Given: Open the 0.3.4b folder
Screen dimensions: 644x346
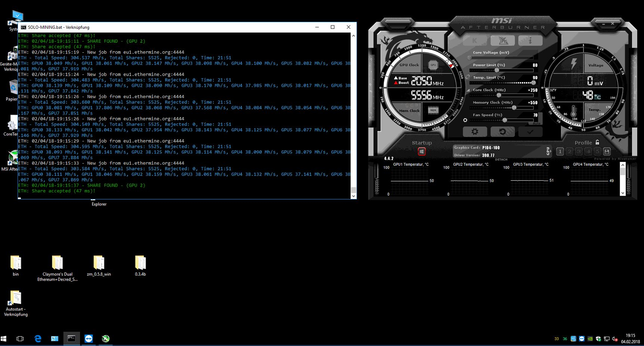Looking at the screenshot, I should (x=141, y=266).
